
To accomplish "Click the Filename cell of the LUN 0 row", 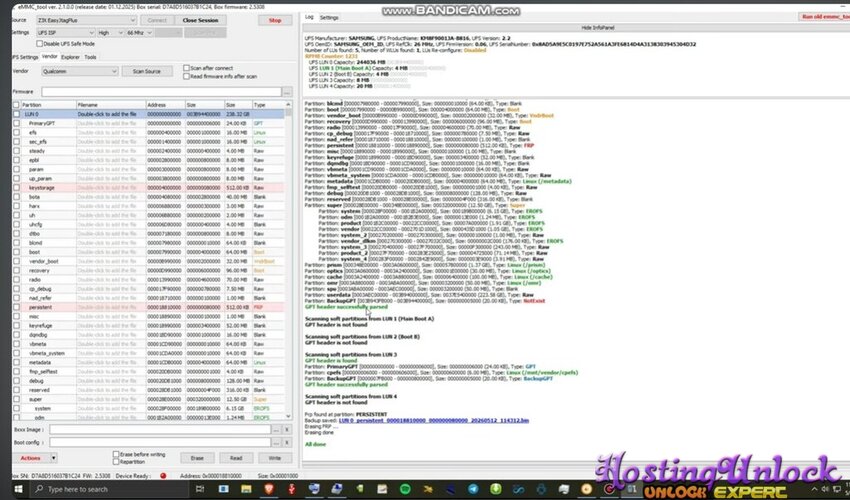I will click(x=111, y=114).
